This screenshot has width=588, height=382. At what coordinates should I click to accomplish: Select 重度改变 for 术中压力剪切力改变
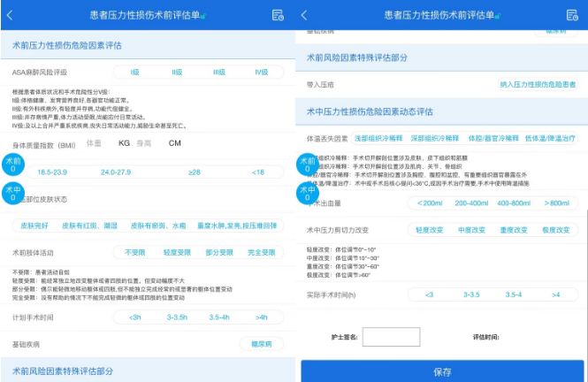514,230
